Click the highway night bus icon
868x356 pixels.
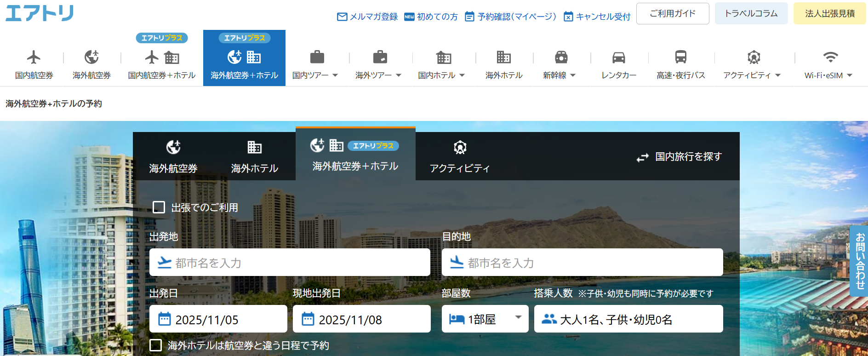680,57
